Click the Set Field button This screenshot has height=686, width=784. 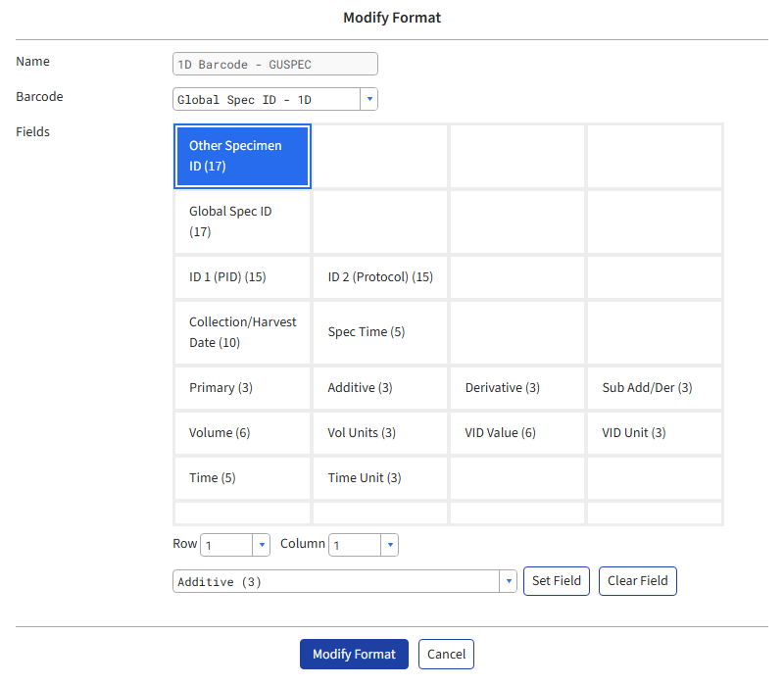coord(557,581)
